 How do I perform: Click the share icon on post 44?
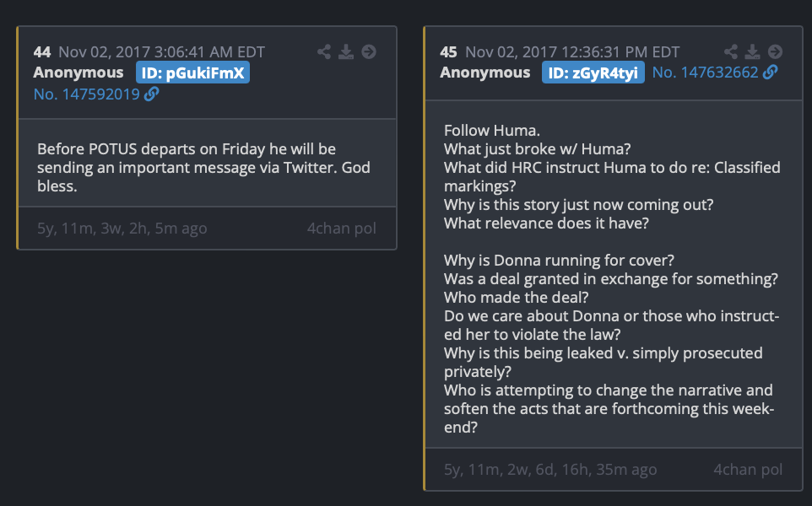point(324,52)
